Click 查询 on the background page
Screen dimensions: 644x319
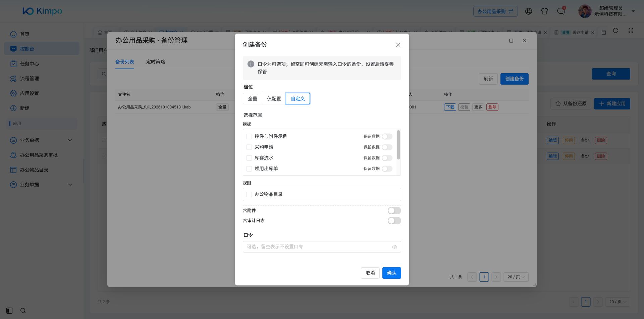click(611, 74)
